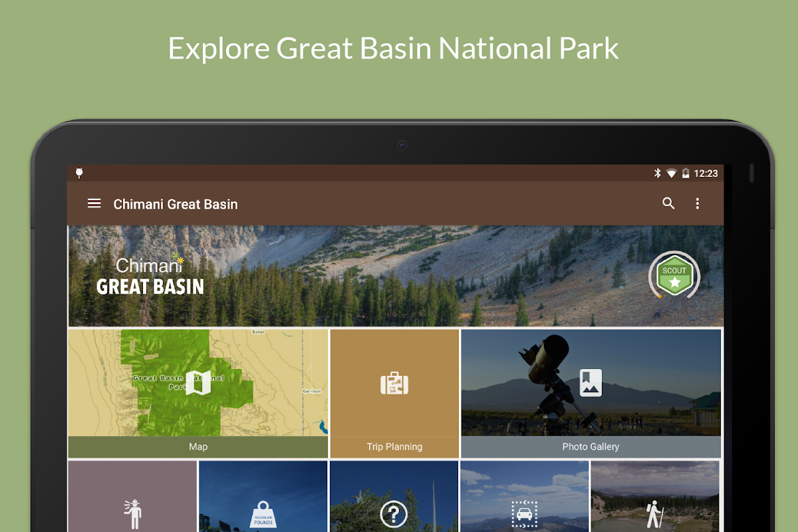Image resolution: width=798 pixels, height=532 pixels.
Task: Click the Photo Gallery label
Action: pyautogui.click(x=591, y=447)
